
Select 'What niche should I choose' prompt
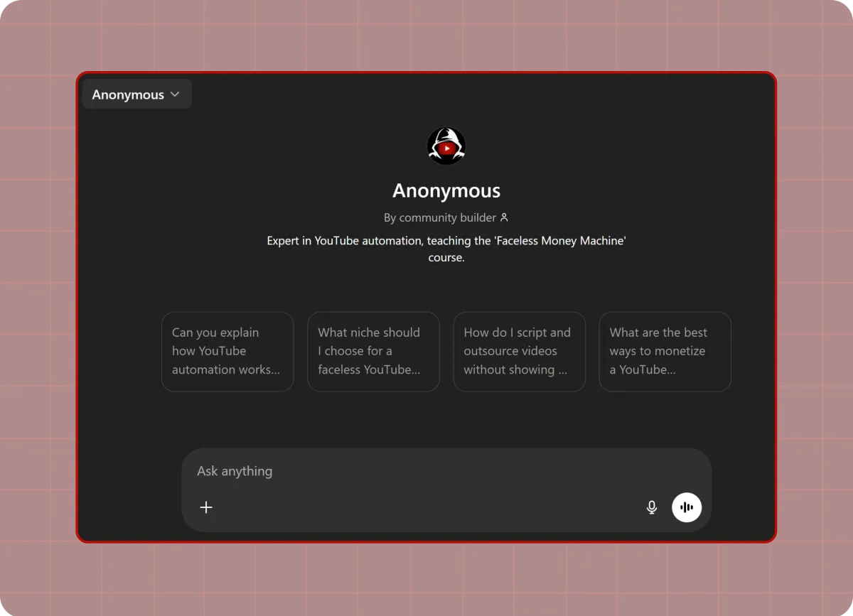click(x=373, y=352)
